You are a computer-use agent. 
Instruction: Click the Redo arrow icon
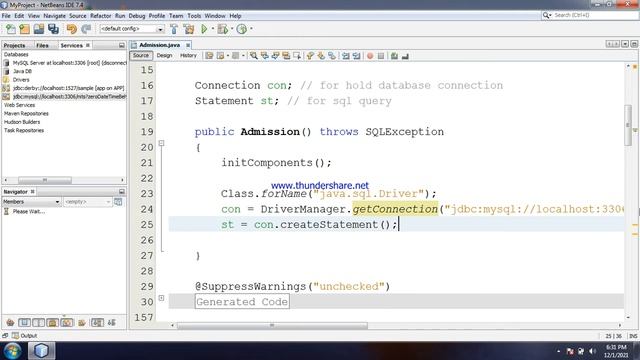[x=86, y=29]
